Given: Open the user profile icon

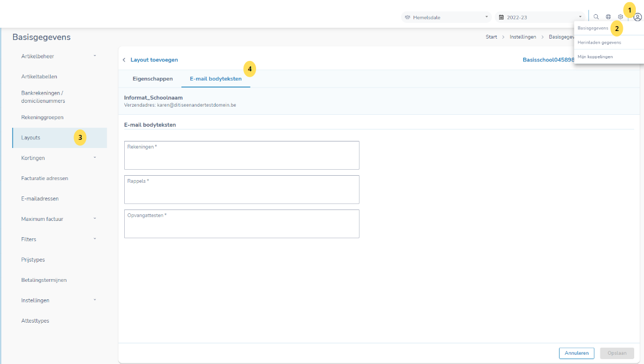Looking at the screenshot, I should pos(637,17).
